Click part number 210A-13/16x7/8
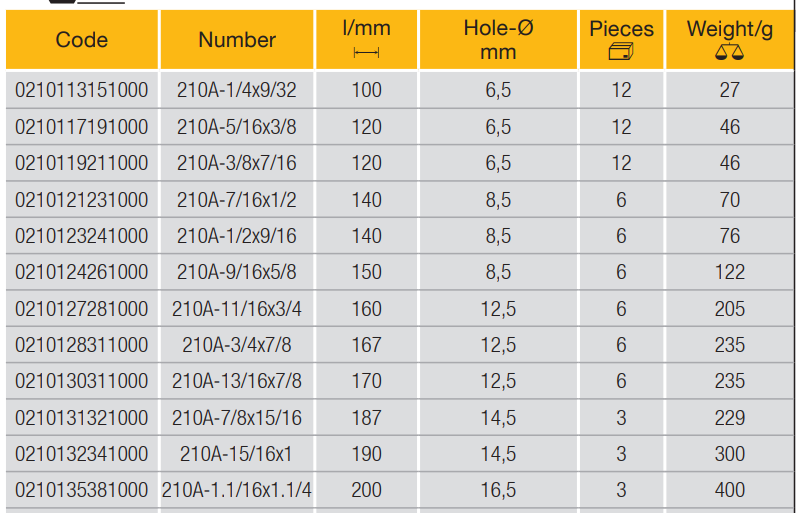This screenshot has width=802, height=513. click(237, 381)
